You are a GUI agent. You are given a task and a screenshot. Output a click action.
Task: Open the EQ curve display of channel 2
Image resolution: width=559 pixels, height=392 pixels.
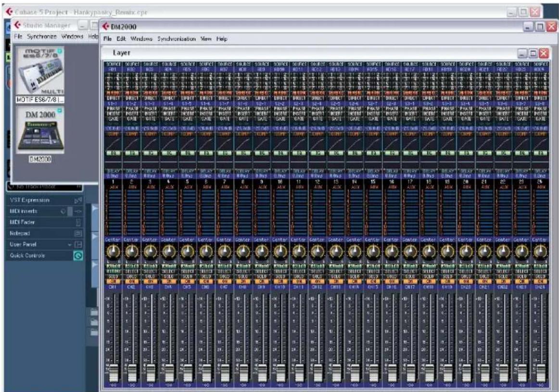[x=131, y=143]
